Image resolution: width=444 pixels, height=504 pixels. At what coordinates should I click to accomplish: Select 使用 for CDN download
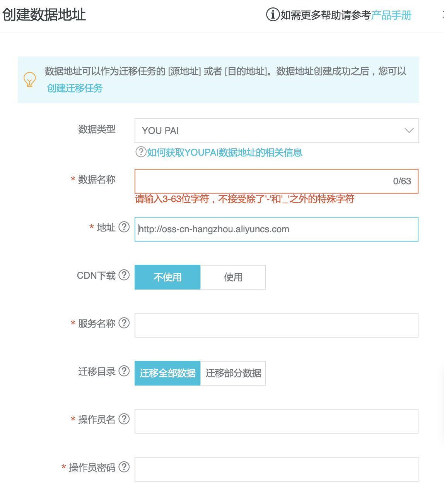pos(233,277)
